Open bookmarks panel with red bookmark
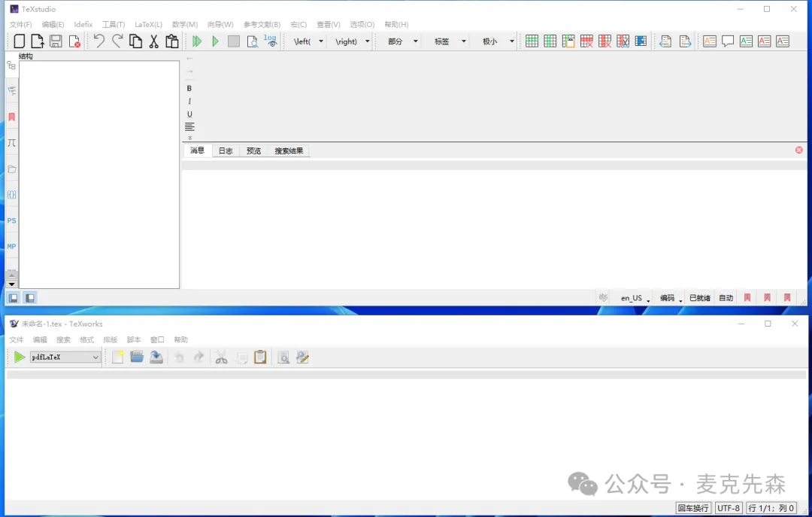 [x=11, y=117]
